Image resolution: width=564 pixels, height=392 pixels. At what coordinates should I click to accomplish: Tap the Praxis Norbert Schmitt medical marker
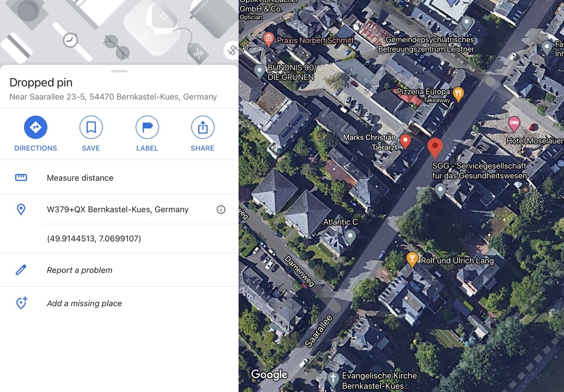tap(268, 39)
